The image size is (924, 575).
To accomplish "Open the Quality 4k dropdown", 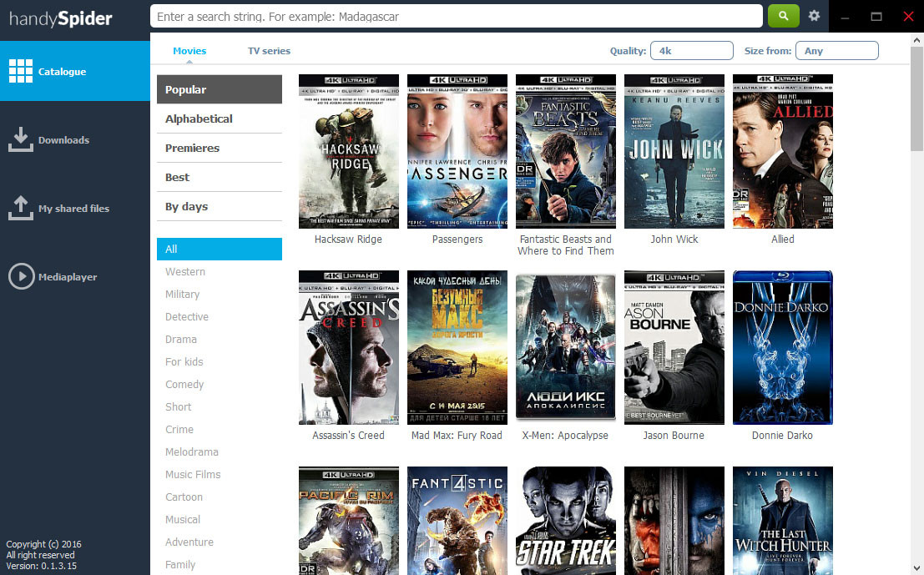I will pos(692,51).
